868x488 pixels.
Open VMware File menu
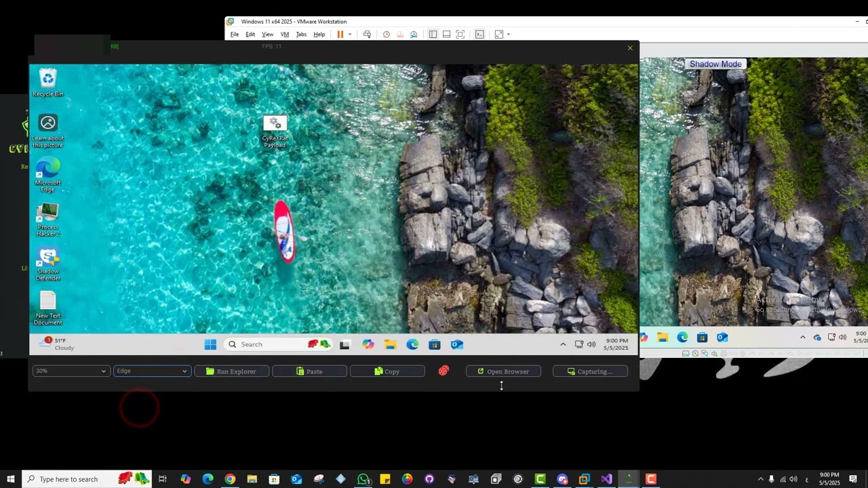pos(234,35)
